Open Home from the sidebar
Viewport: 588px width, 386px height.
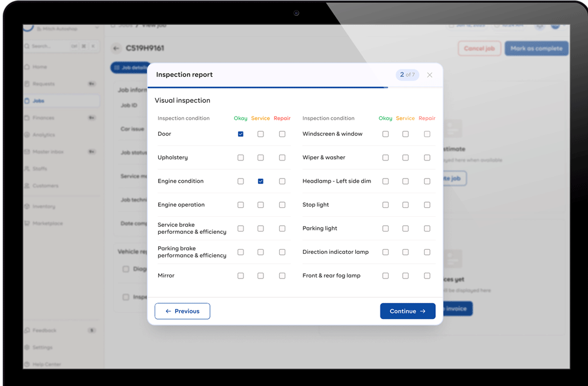coord(39,67)
